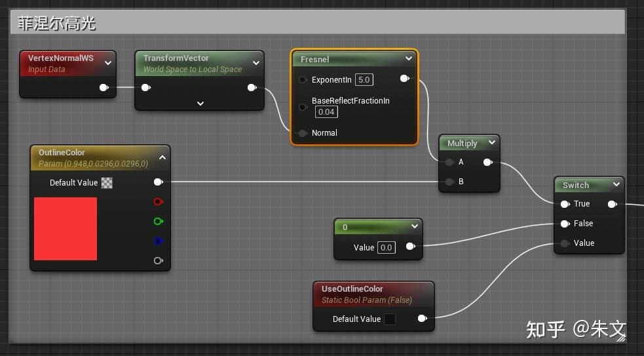
Task: Click the Switch True input pin
Action: [x=565, y=204]
